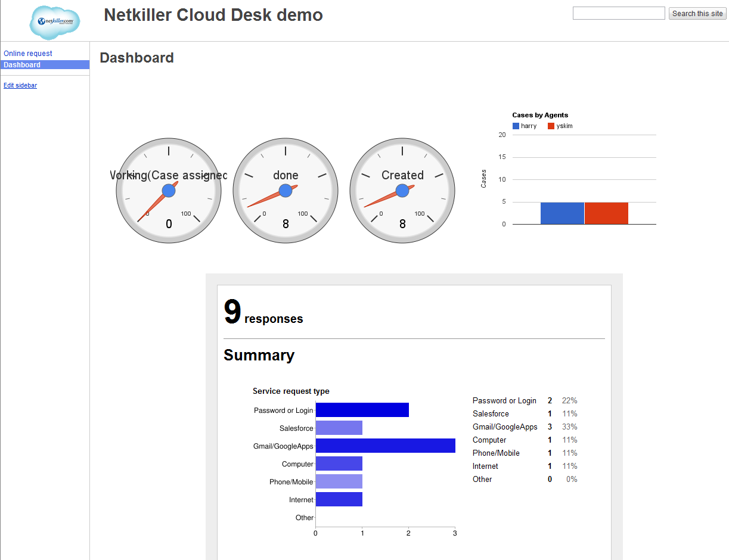Click the yskim red legend swatch
This screenshot has width=729, height=560.
[551, 126]
